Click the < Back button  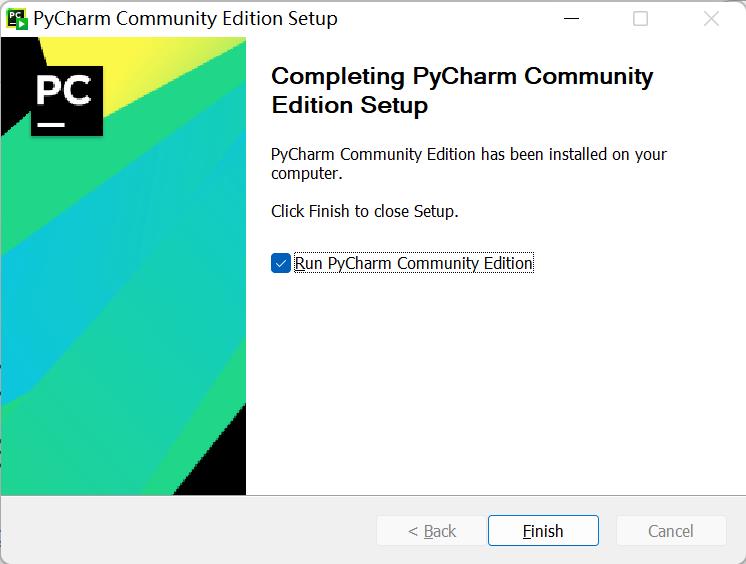432,531
